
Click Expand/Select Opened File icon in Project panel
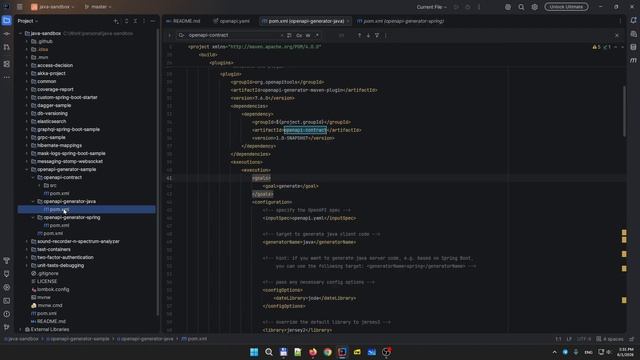pos(126,21)
